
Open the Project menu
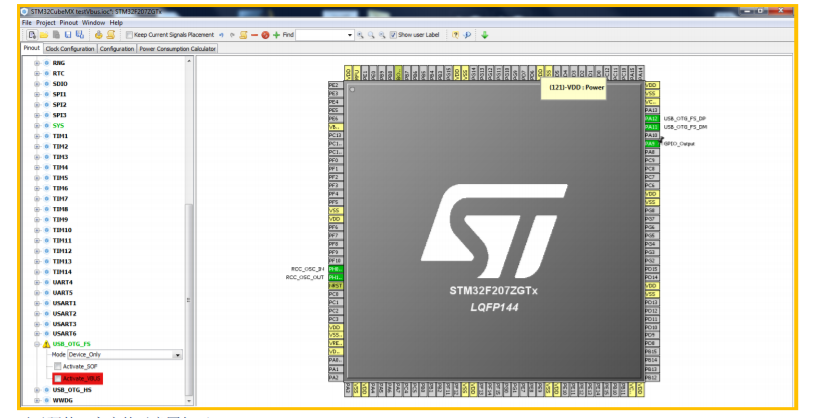click(x=46, y=23)
